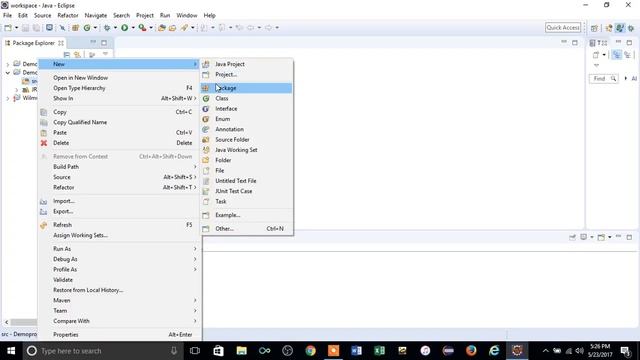640x360 pixels.
Task: Select Class in the New submenu
Action: point(247,98)
